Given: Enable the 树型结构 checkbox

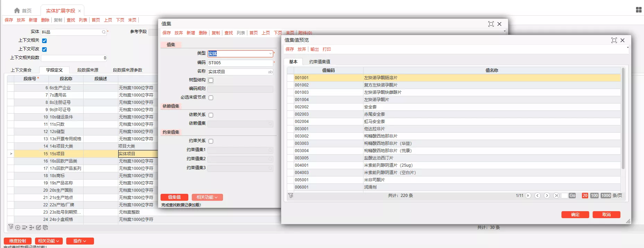Looking at the screenshot, I should (211, 80).
